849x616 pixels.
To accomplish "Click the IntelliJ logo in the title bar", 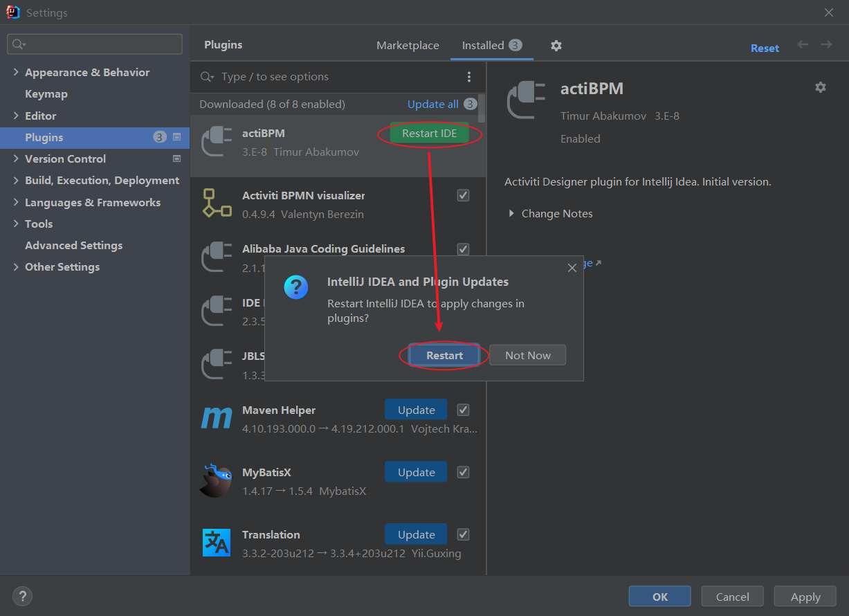I will (12, 12).
